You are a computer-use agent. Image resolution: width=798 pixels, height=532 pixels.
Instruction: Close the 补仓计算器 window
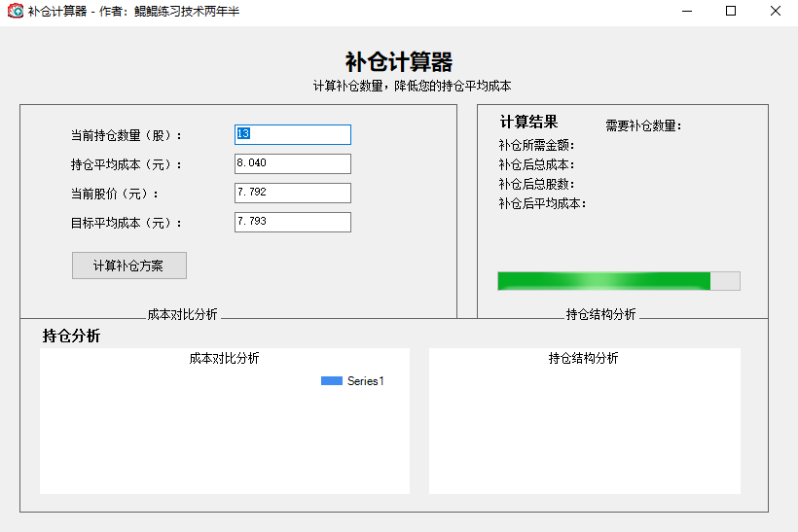tap(776, 12)
